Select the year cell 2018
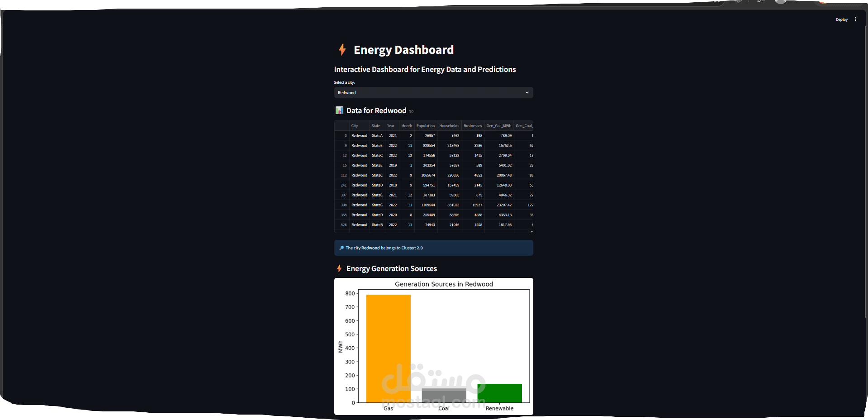868x420 pixels. 392,186
